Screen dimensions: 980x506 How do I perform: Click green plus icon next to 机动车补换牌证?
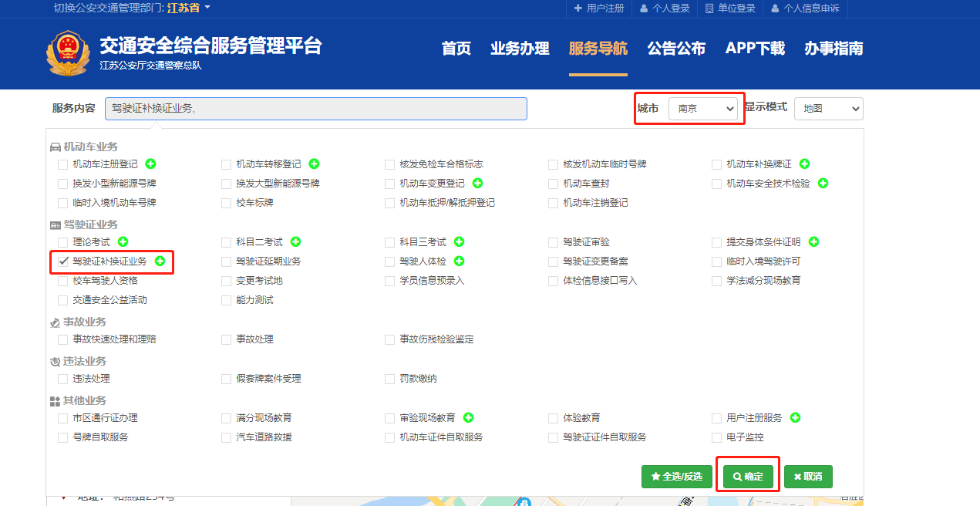point(805,164)
